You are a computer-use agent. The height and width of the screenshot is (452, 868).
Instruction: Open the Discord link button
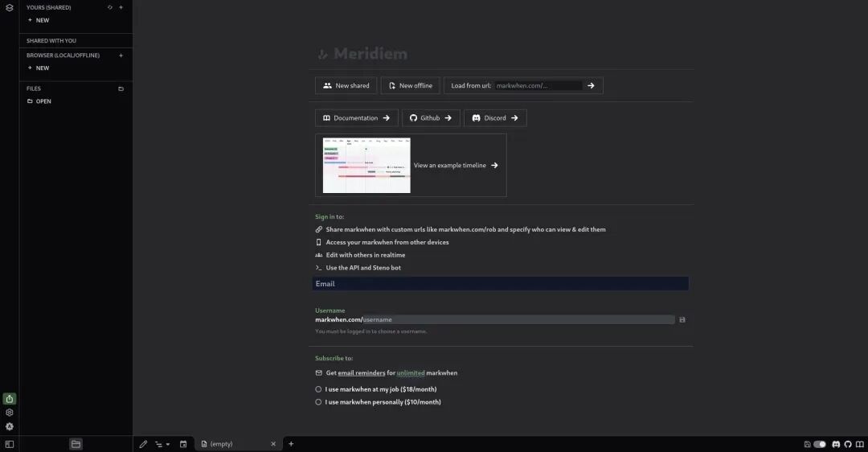pos(495,118)
